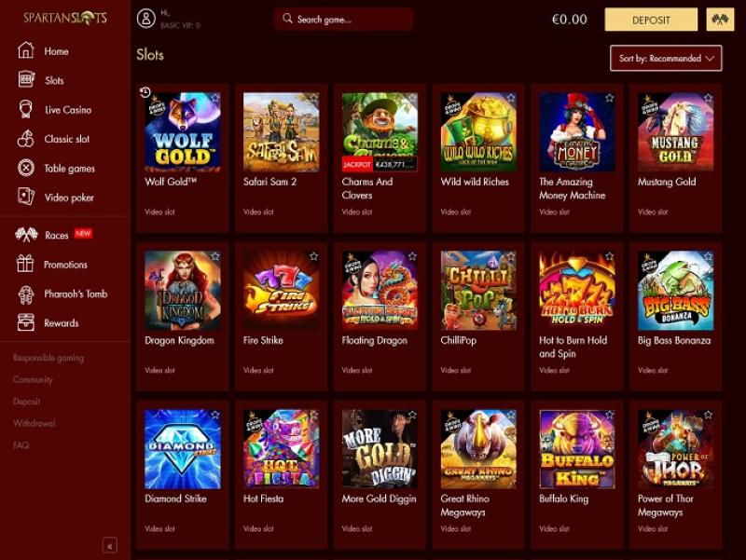Open the user profile icon
Image resolution: width=746 pixels, height=560 pixels.
tap(146, 19)
